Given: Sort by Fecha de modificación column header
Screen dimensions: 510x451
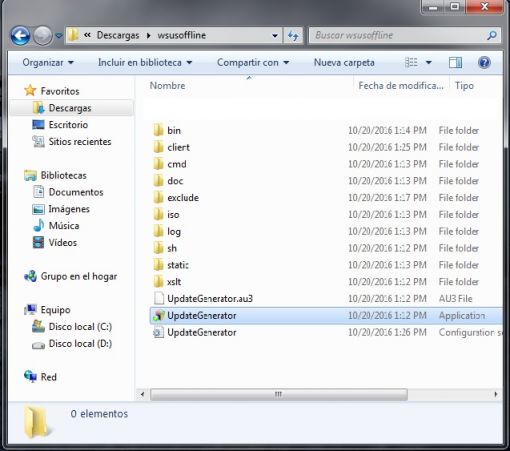Looking at the screenshot, I should coord(401,86).
